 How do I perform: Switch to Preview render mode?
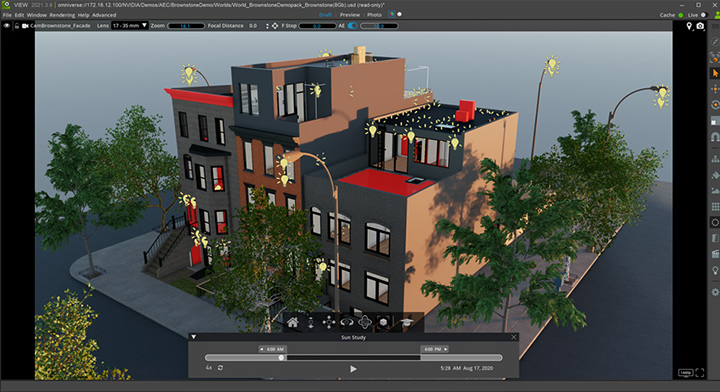click(350, 15)
